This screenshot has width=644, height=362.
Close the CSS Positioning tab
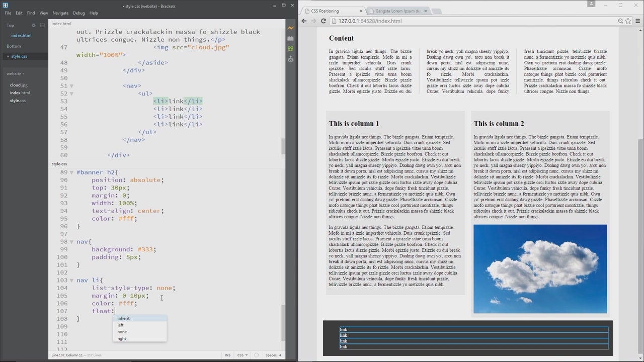pos(361,11)
